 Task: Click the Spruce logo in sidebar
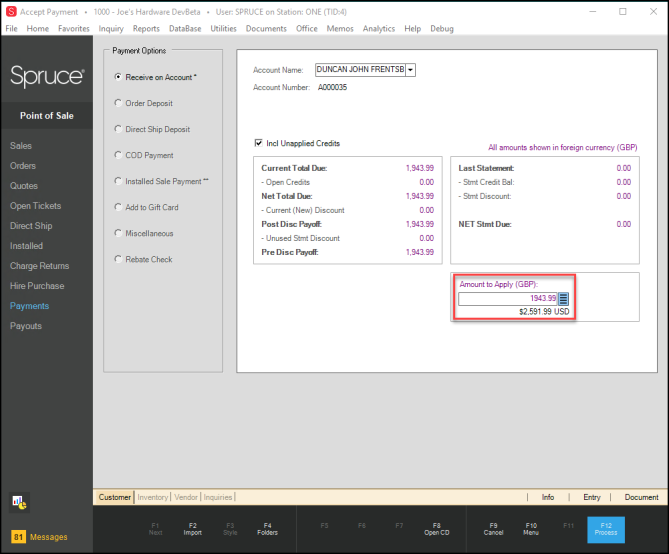(47, 76)
